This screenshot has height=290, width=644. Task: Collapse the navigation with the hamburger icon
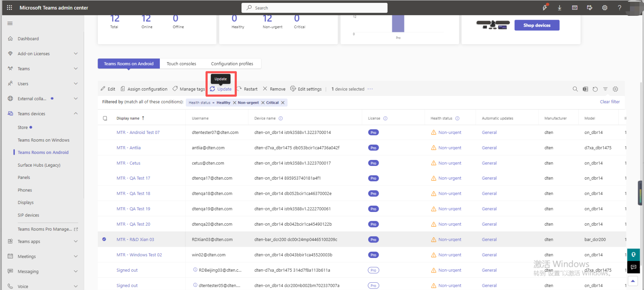[x=10, y=23]
